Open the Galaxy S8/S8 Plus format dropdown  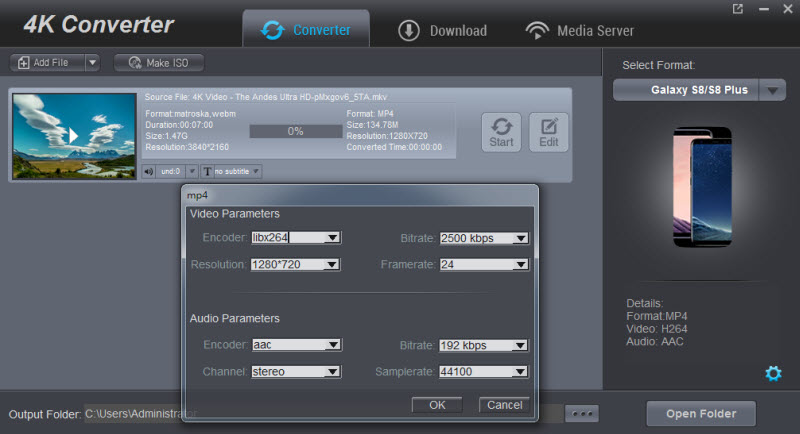[771, 90]
